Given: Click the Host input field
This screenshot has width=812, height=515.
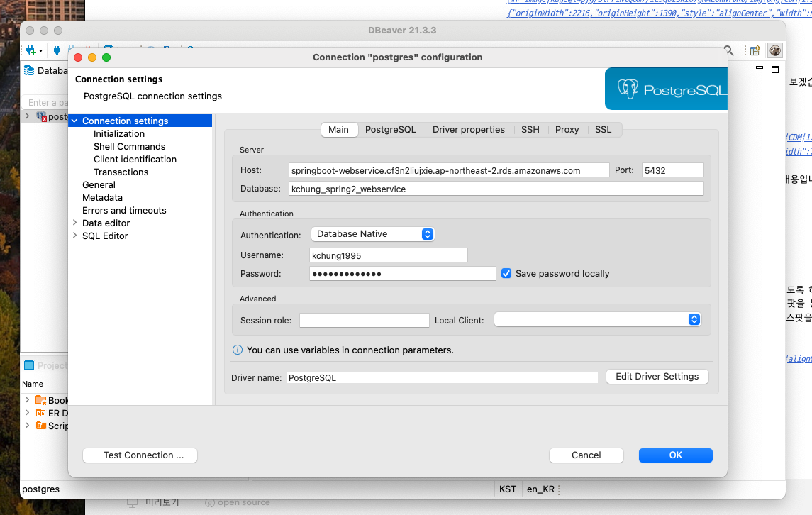Looking at the screenshot, I should click(449, 170).
